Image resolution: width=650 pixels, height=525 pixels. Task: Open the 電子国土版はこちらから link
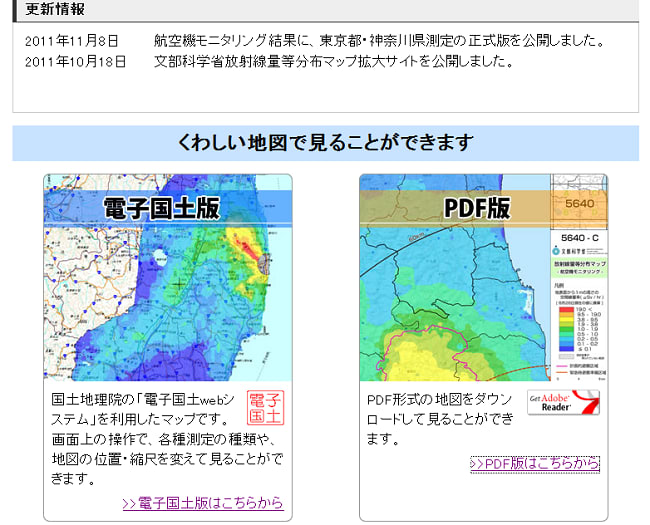tap(203, 503)
